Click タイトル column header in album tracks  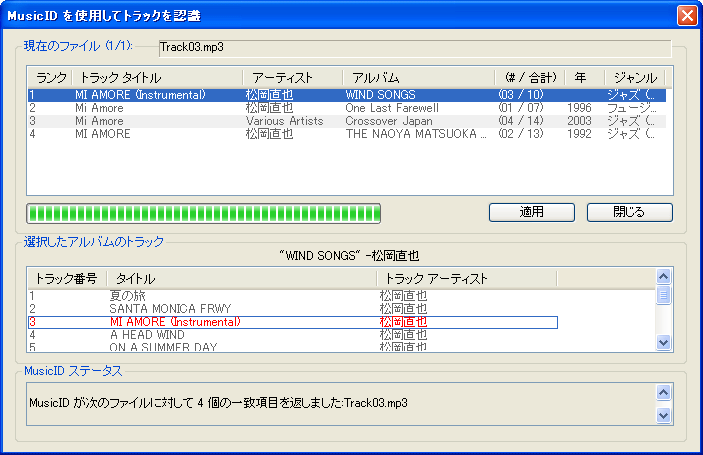click(242, 279)
